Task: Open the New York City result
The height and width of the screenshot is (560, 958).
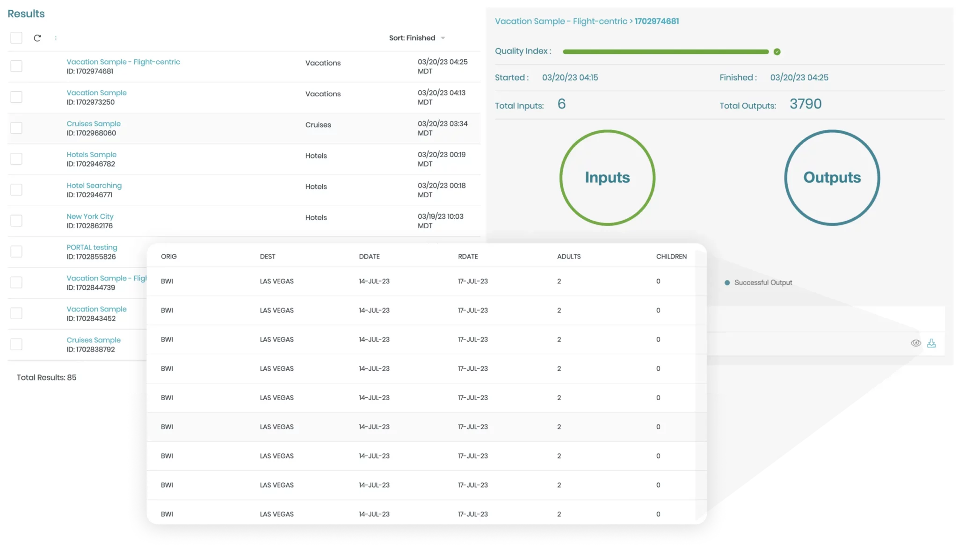Action: coord(90,216)
